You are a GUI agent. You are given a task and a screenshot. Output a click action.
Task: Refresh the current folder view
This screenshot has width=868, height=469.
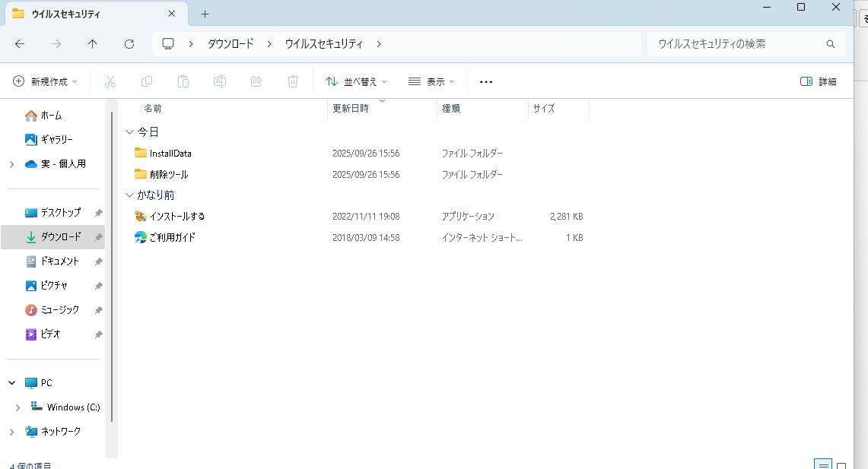(x=129, y=44)
